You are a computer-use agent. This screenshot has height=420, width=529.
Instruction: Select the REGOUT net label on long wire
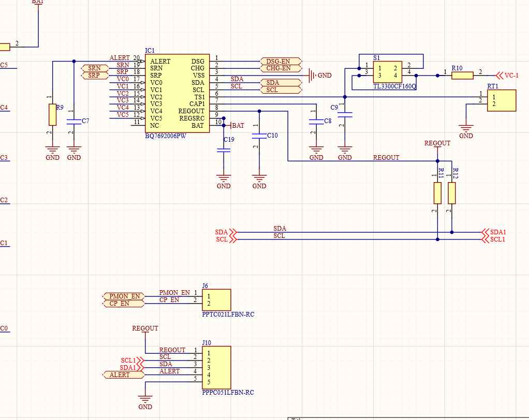click(386, 157)
